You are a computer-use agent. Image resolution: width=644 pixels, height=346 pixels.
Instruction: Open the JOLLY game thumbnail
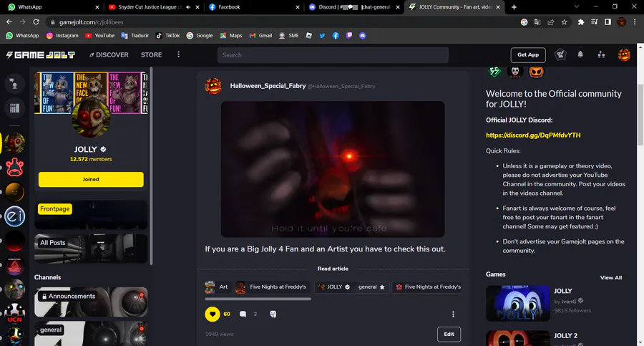pyautogui.click(x=517, y=303)
